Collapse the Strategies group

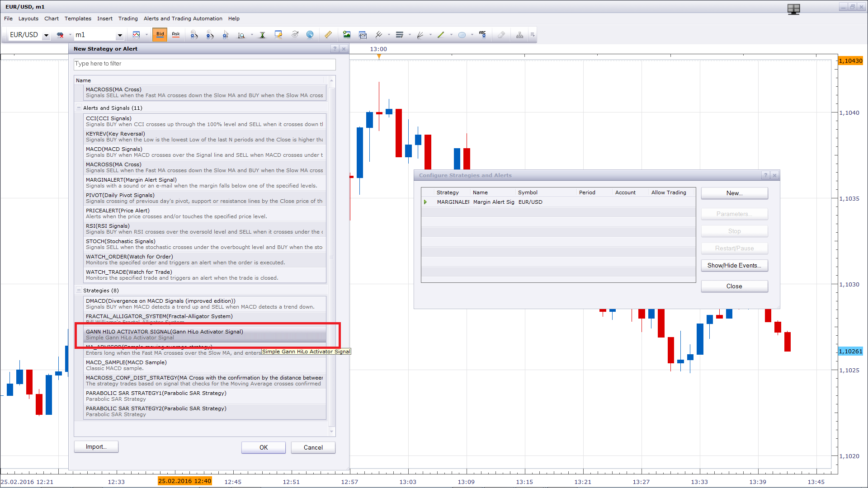tap(79, 291)
